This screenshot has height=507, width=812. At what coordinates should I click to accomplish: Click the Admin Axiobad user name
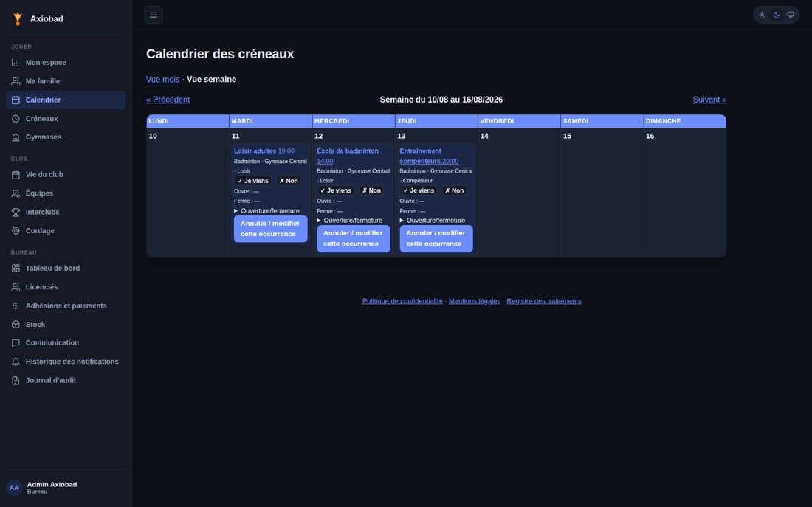pos(52,484)
